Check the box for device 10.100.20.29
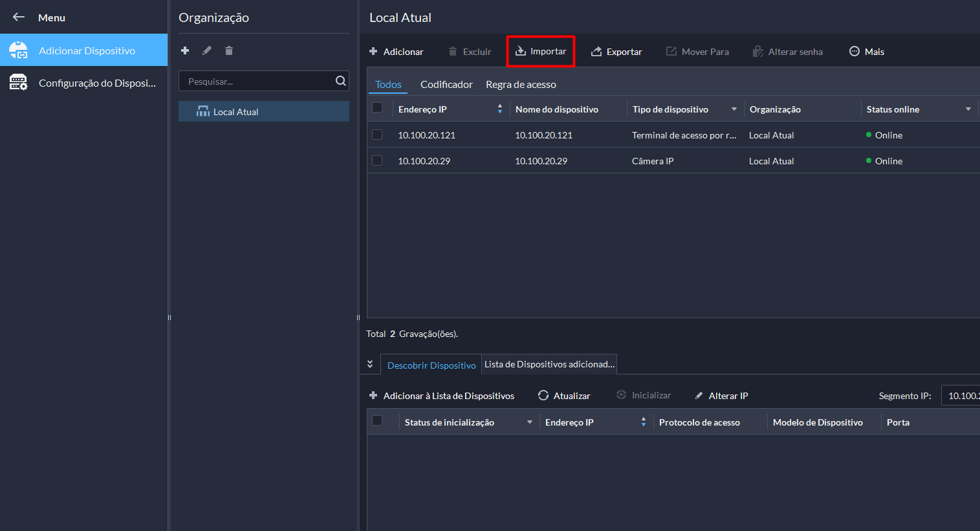This screenshot has width=980, height=531. point(377,160)
